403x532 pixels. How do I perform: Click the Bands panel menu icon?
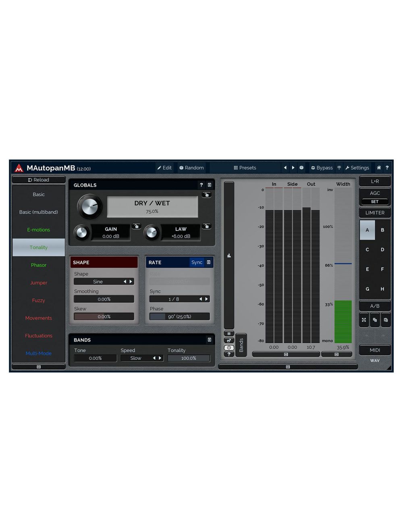pyautogui.click(x=209, y=340)
